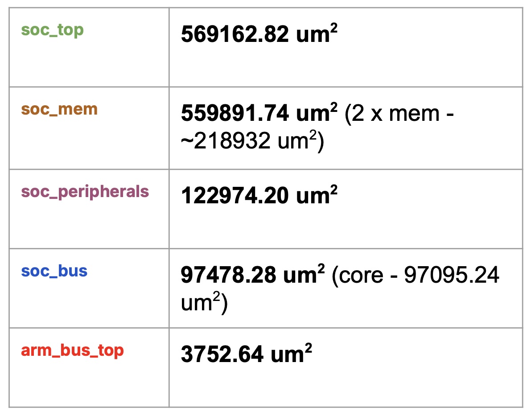
Task: Select the bold 559891.74 number
Action: pos(235,115)
